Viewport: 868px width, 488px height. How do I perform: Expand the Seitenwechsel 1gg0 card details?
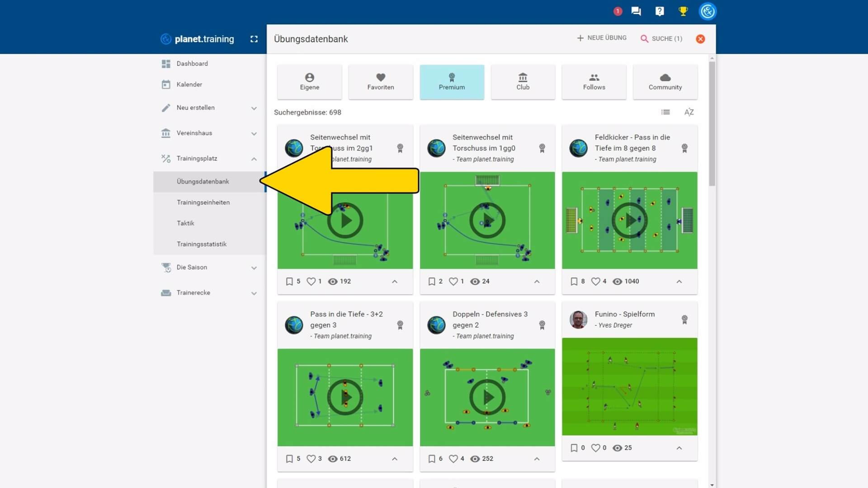[537, 282]
